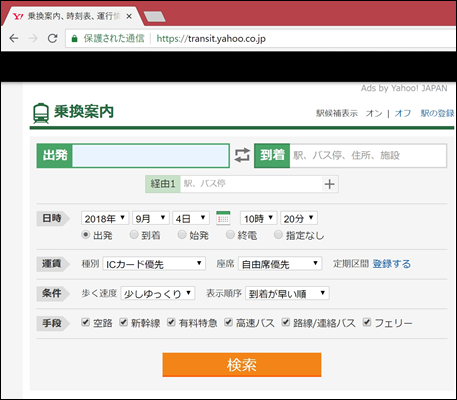Open the 少しゆっくり walking speed dropdown
The width and height of the screenshot is (457, 400).
tap(158, 293)
